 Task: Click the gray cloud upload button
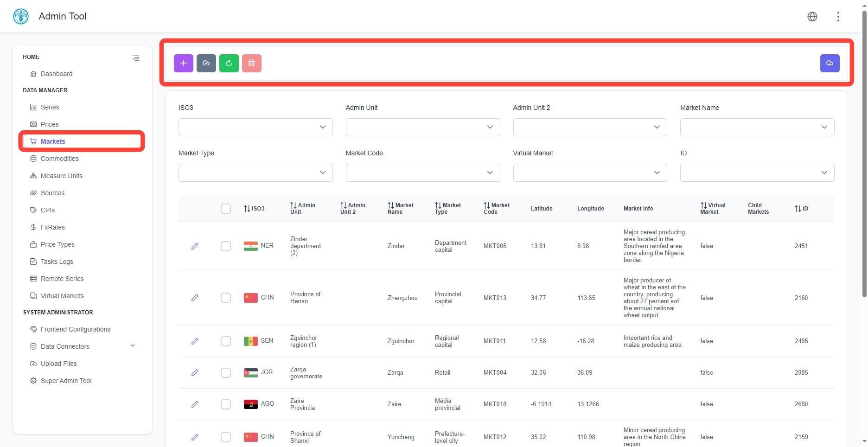pyautogui.click(x=206, y=63)
